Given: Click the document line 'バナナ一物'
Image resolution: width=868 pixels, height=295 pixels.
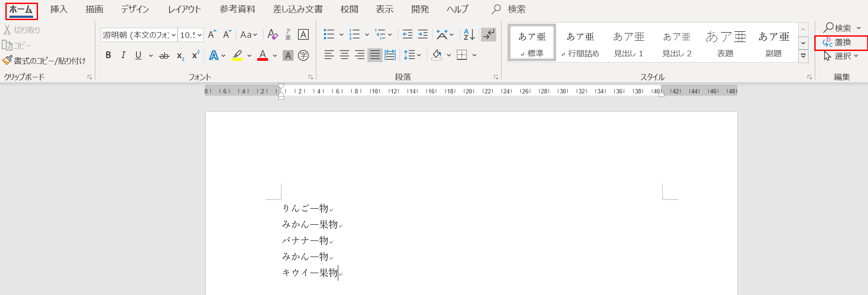Looking at the screenshot, I should [305, 240].
